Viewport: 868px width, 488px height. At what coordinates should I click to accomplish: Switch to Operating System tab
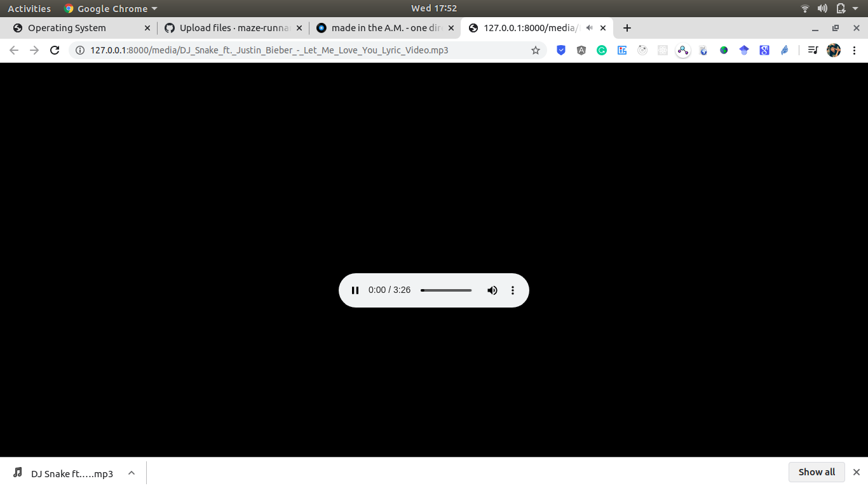pos(81,28)
